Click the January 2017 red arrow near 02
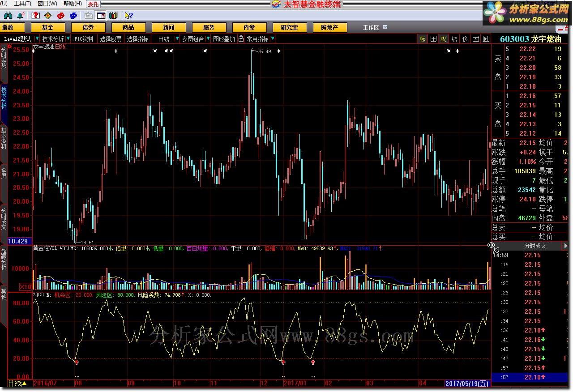This screenshot has height=392, width=573. 312,362
